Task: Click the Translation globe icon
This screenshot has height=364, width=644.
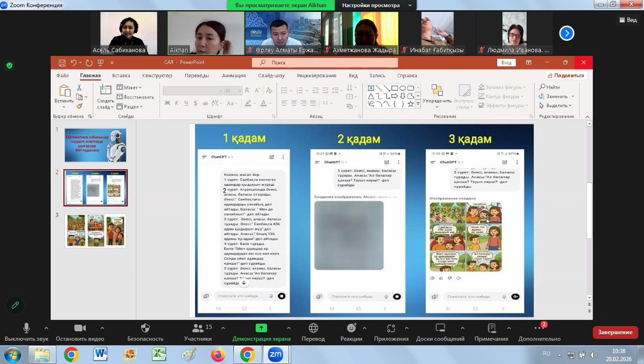Action: tap(313, 328)
